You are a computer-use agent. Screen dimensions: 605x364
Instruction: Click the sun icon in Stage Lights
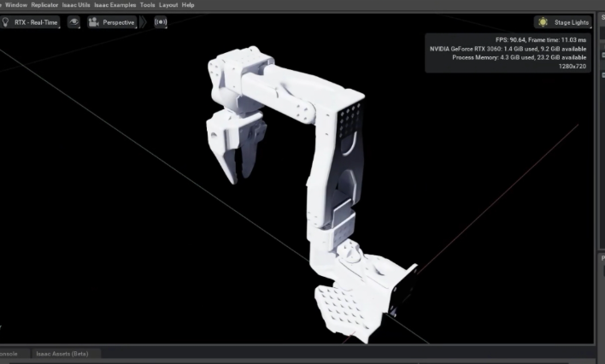tap(543, 22)
